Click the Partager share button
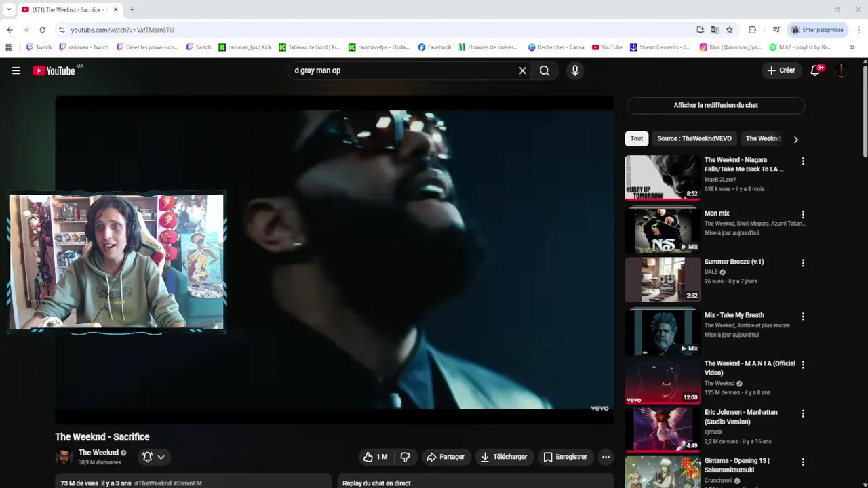The height and width of the screenshot is (488, 868). (x=446, y=457)
